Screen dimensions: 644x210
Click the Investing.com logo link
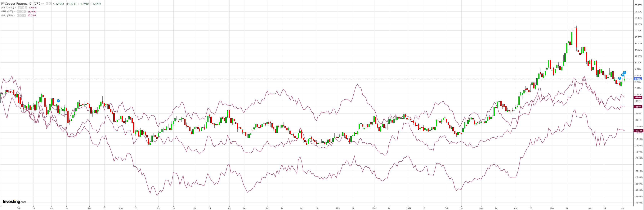14,202
